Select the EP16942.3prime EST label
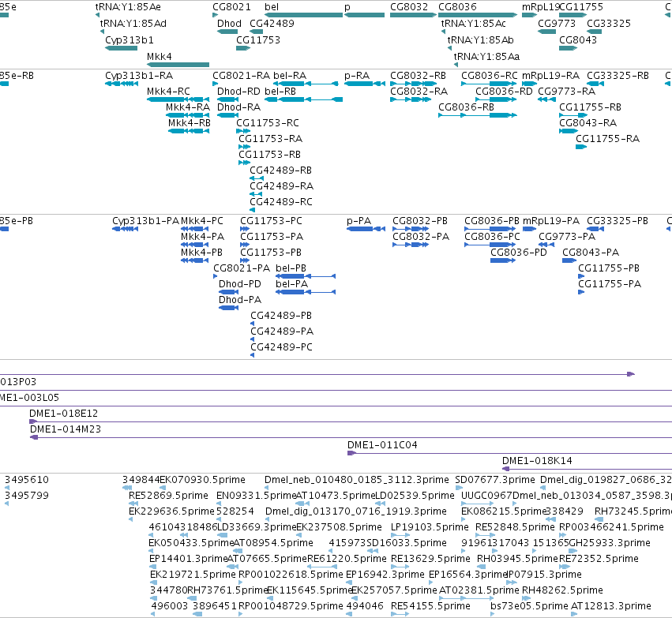Screen dimensions: 672x618 pyautogui.click(x=385, y=575)
